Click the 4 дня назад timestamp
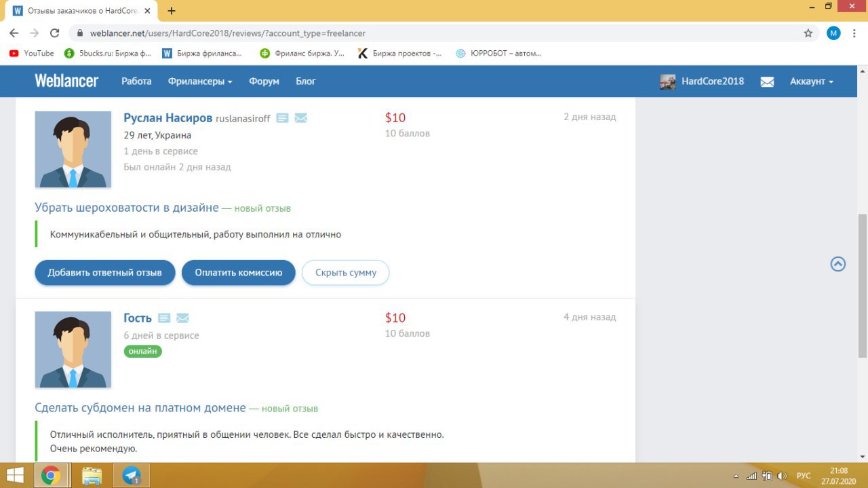The width and height of the screenshot is (868, 488). 590,317
